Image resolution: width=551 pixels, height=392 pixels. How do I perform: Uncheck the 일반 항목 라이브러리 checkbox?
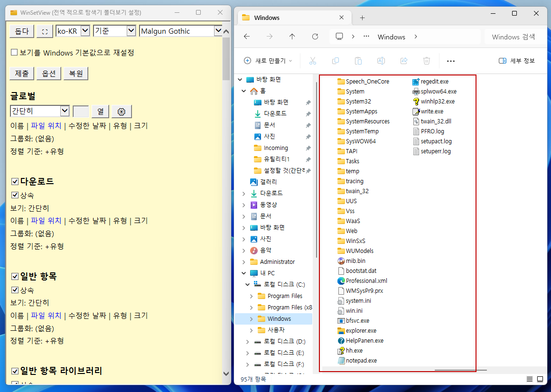(x=15, y=371)
